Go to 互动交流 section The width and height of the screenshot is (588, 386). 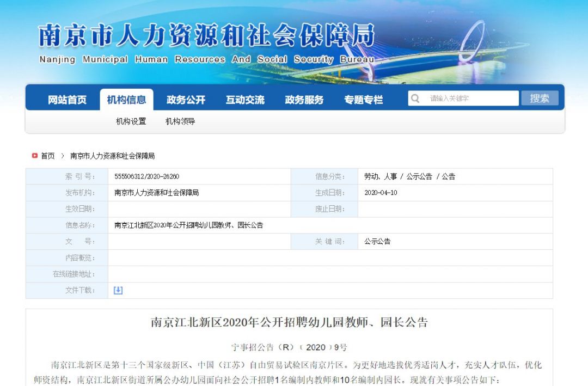(x=245, y=100)
